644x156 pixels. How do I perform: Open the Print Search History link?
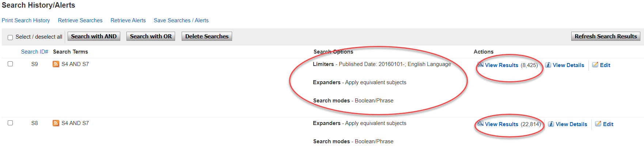26,20
